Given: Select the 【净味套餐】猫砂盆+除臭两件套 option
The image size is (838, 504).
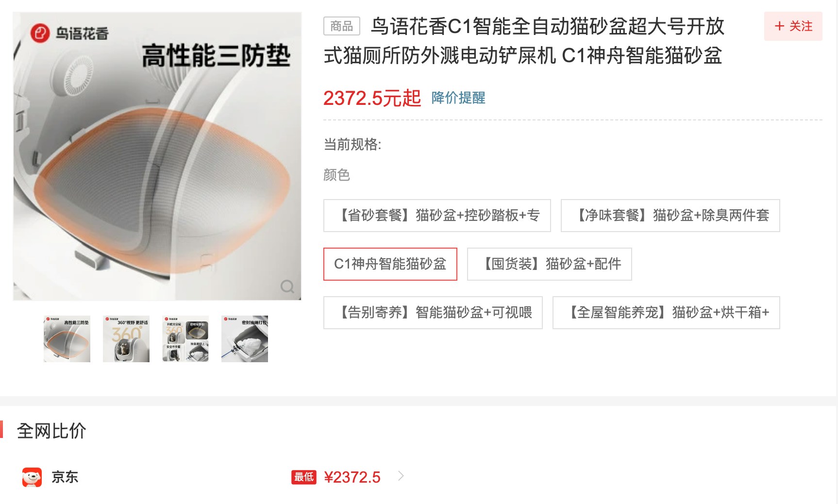Looking at the screenshot, I should [670, 216].
